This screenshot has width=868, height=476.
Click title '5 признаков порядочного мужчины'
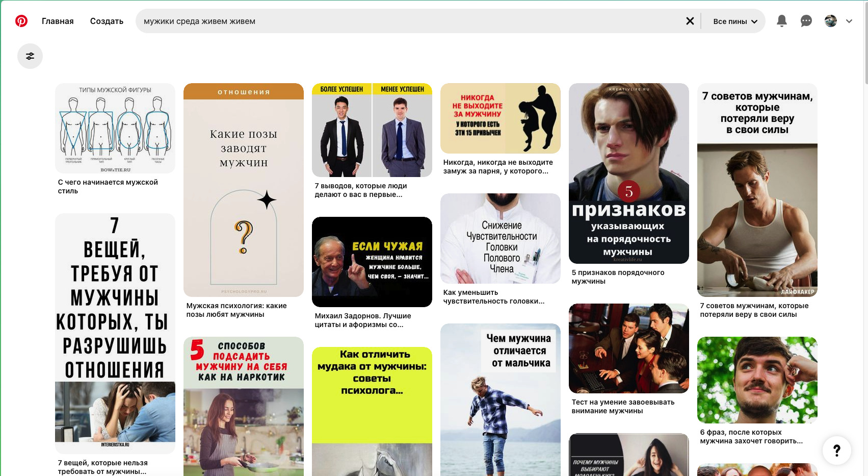click(x=618, y=277)
